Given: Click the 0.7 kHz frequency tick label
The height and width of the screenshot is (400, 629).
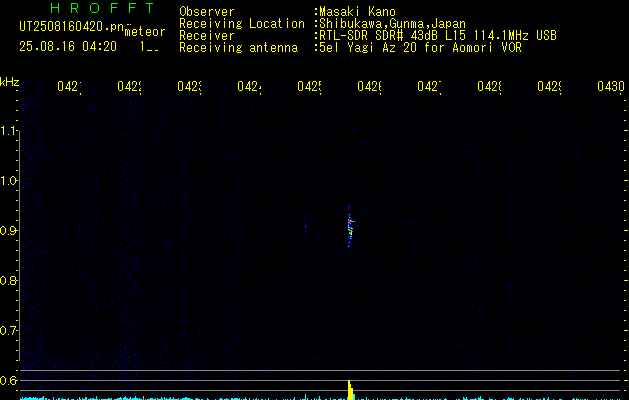Looking at the screenshot, I should click(8, 331).
